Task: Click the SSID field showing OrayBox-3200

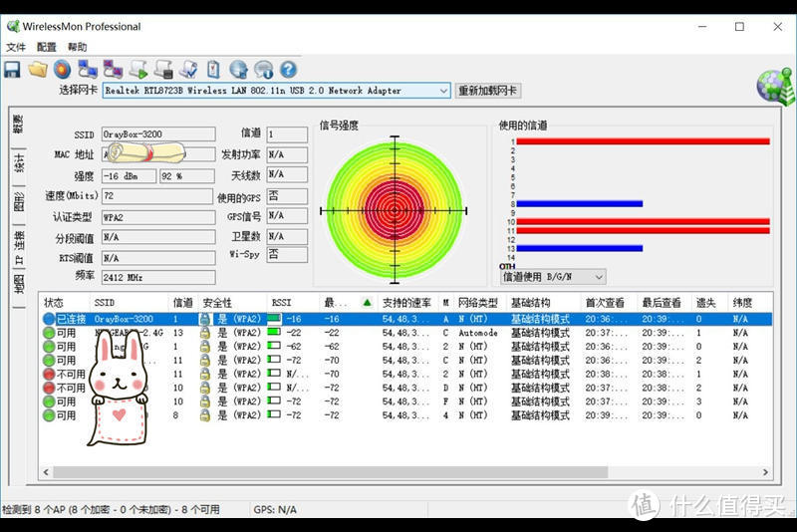Action: coord(157,134)
